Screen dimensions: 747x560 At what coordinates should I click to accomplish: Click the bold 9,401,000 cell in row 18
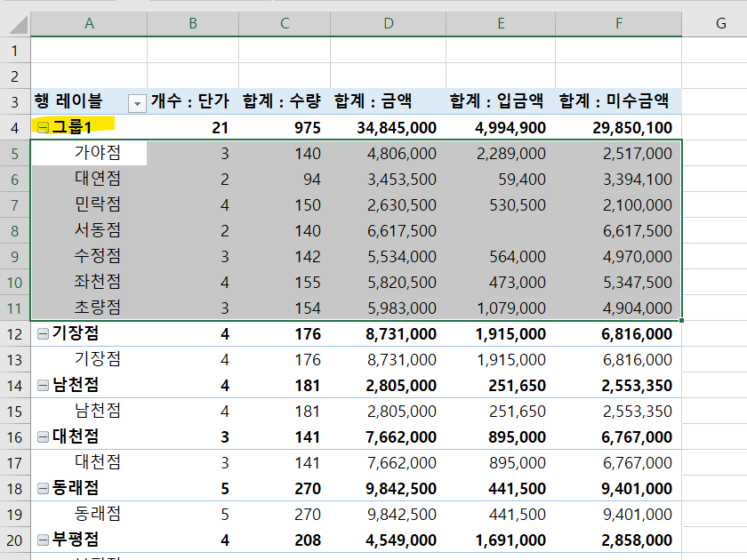618,488
